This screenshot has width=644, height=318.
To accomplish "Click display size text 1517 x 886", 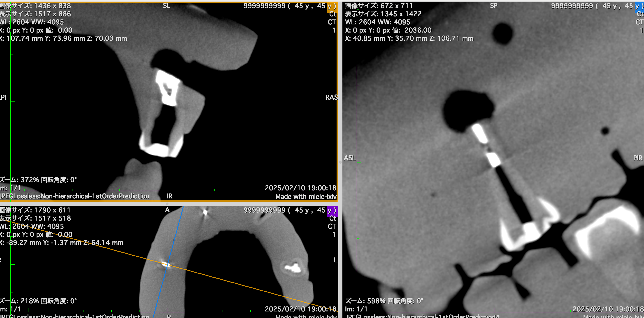I will (35, 14).
